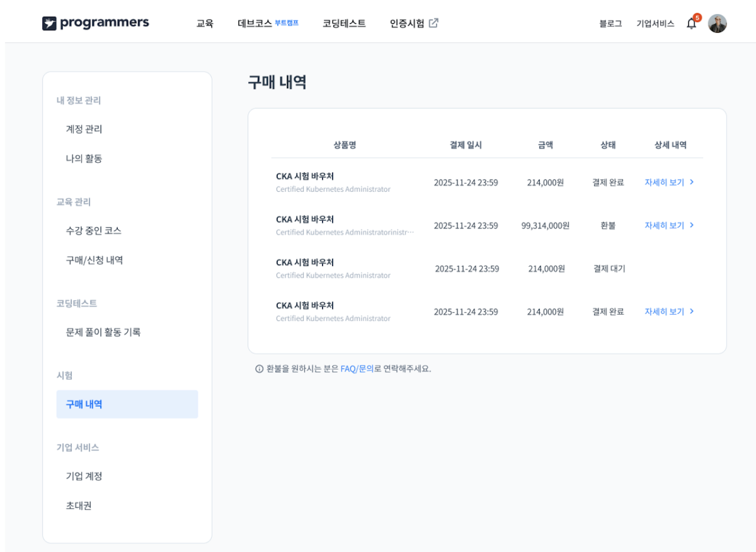Open the user profile avatar
Screen dimensions: 756x552
click(x=717, y=24)
